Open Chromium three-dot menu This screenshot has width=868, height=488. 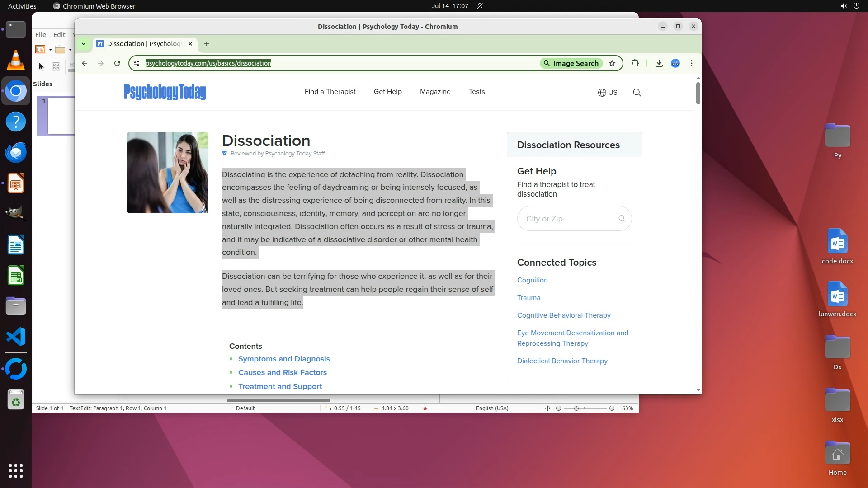click(x=691, y=63)
